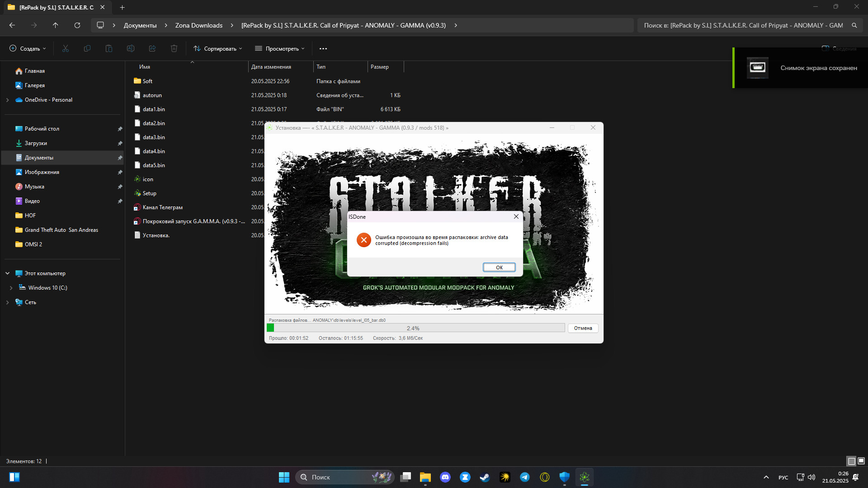Switch to large thumbnails view icon
This screenshot has width=868, height=488.
pyautogui.click(x=861, y=461)
